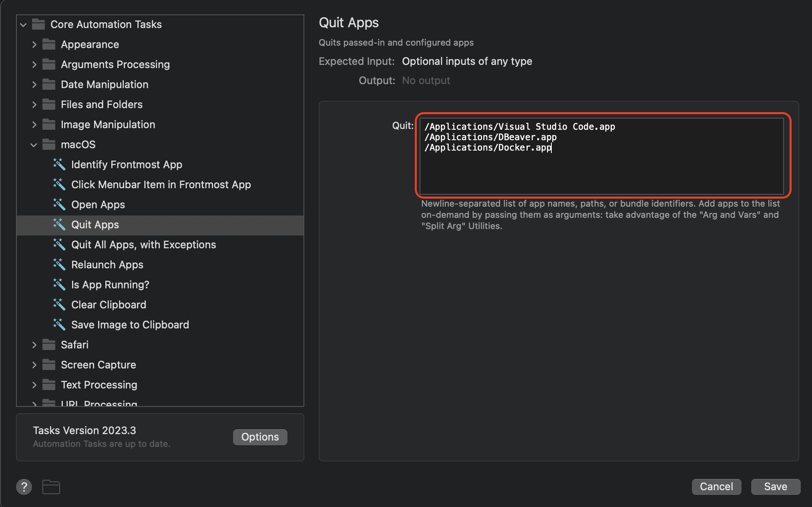Image resolution: width=812 pixels, height=507 pixels.
Task: Click the wand icon next to Identify Frontmost App
Action: [x=59, y=164]
